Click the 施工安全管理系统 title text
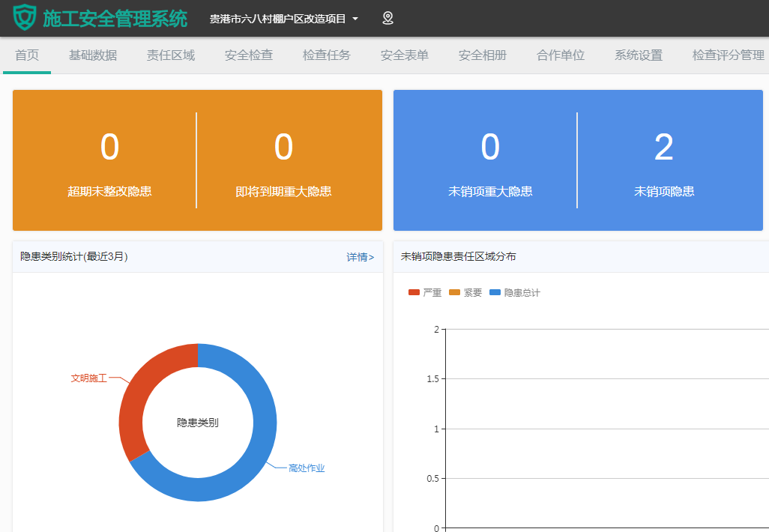 115,19
